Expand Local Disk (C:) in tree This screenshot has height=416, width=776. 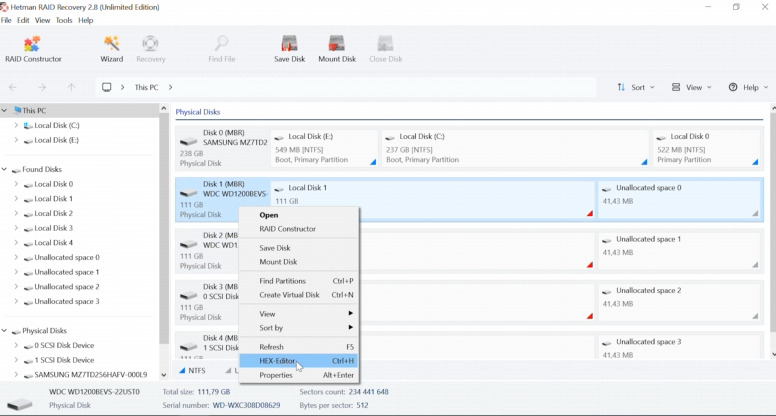click(x=16, y=125)
